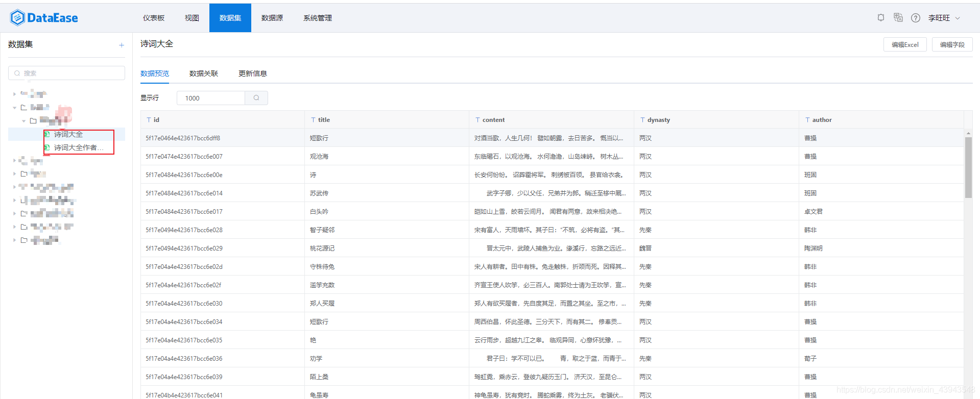This screenshot has height=399, width=980.
Task: Click the 显示行 number field with 1000
Action: [x=211, y=98]
